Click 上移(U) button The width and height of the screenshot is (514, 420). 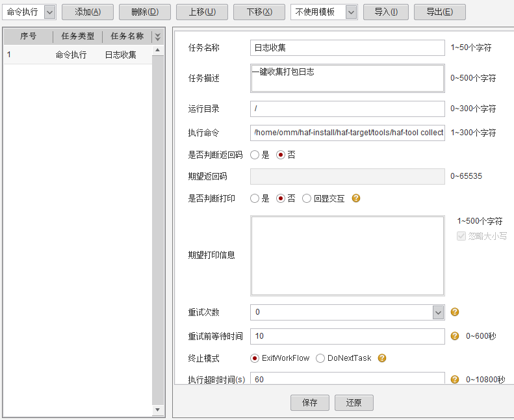202,12
